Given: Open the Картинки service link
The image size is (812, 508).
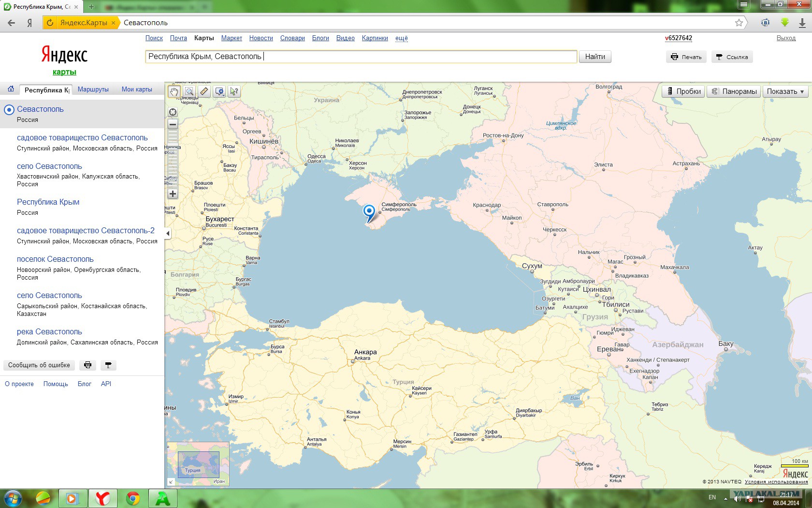Looking at the screenshot, I should [x=375, y=38].
